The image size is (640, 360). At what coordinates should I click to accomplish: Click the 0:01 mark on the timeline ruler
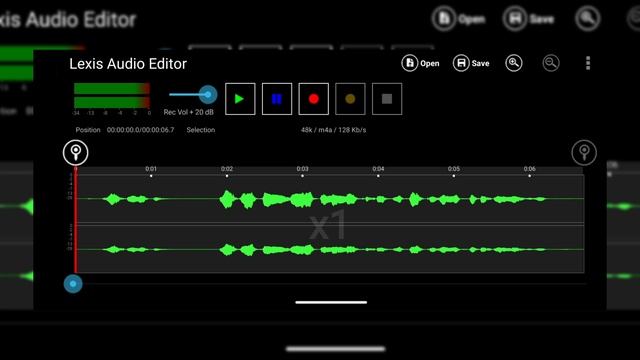[151, 169]
